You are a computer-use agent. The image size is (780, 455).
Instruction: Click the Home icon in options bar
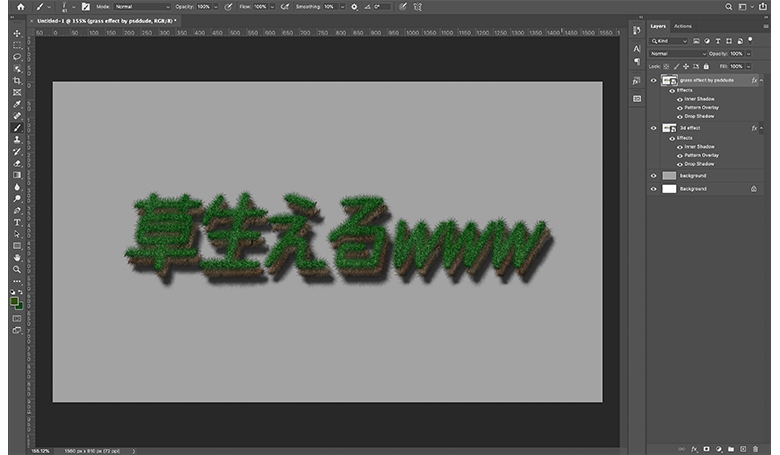pos(21,7)
